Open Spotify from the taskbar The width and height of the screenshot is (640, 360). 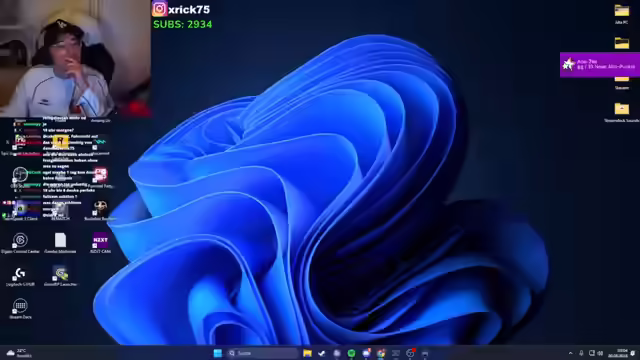[351, 353]
